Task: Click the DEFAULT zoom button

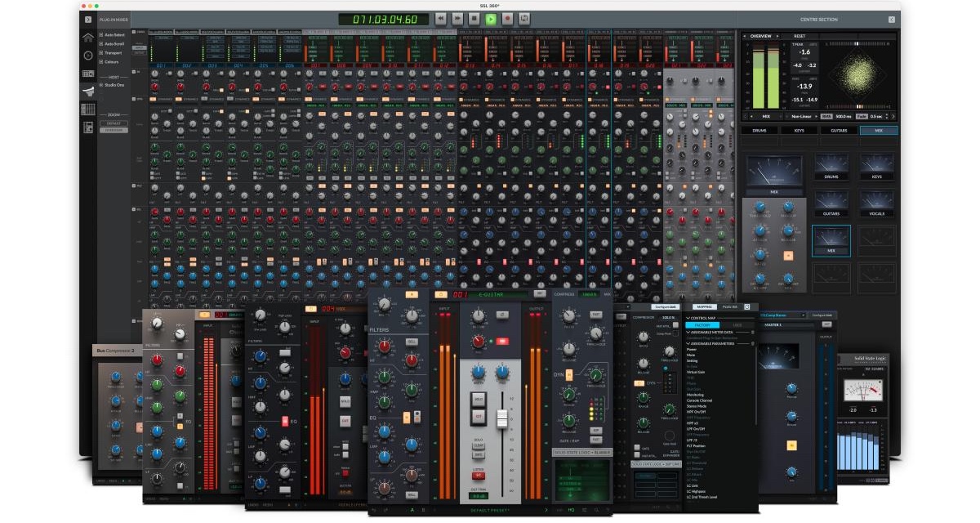Action: tap(114, 123)
